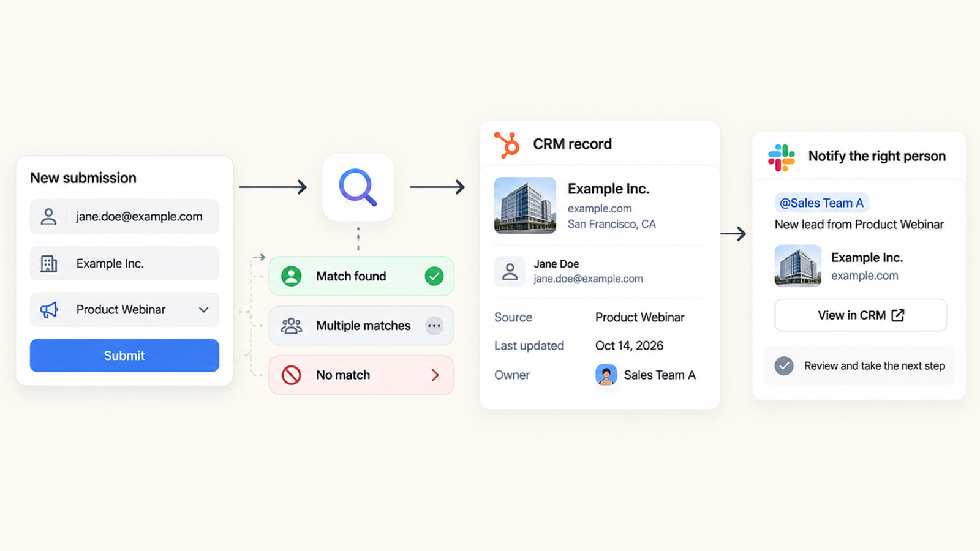Submit the new submission form
The image size is (980, 551).
(x=124, y=356)
